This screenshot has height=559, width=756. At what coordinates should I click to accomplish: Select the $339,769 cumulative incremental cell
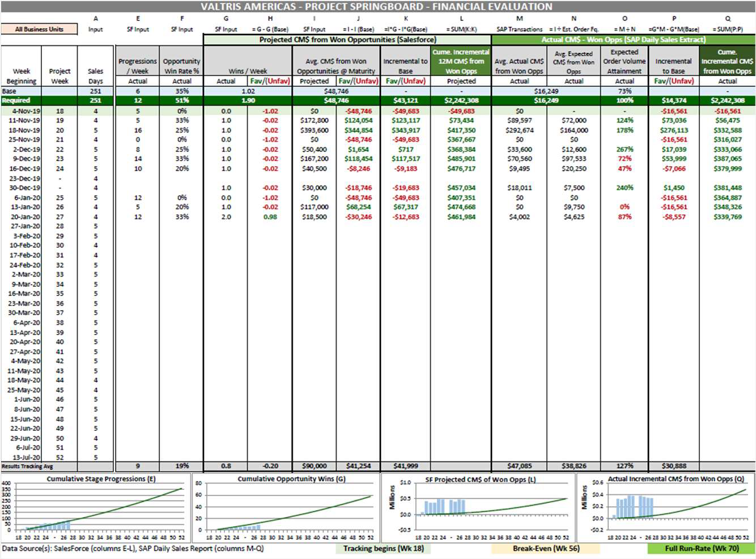point(728,217)
